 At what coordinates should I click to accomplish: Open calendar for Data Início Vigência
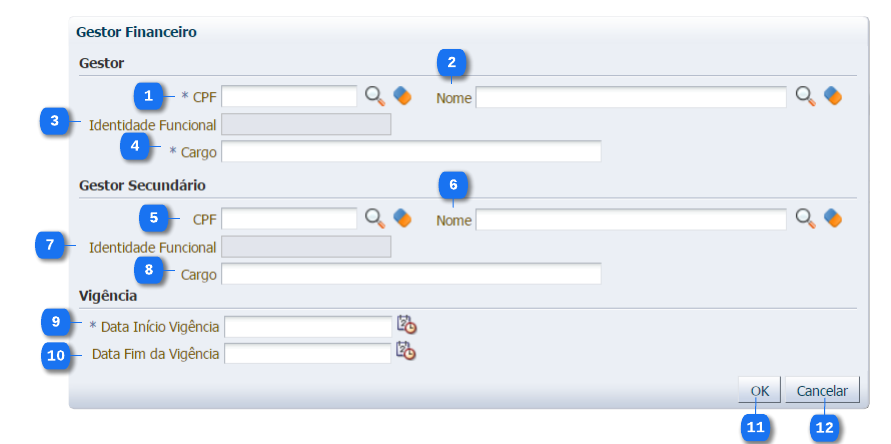point(406,324)
